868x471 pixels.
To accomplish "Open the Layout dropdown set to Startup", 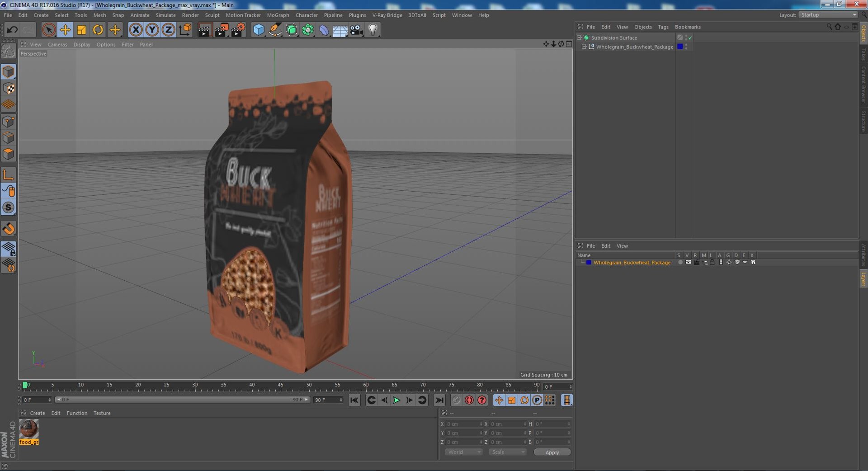I will pos(828,15).
